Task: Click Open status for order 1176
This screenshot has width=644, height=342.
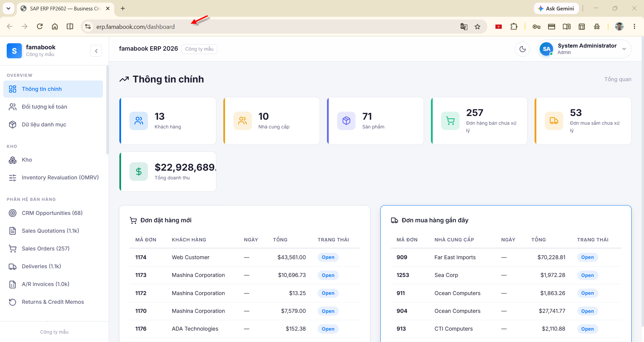Action: pos(328,329)
